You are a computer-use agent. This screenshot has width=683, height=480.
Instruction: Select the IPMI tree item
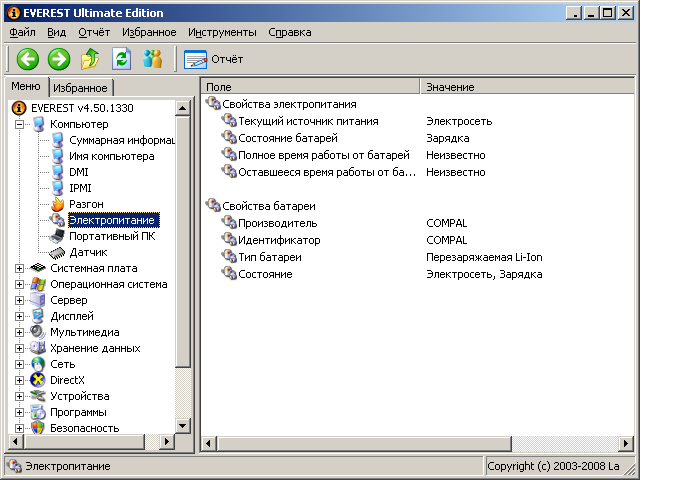tap(80, 188)
